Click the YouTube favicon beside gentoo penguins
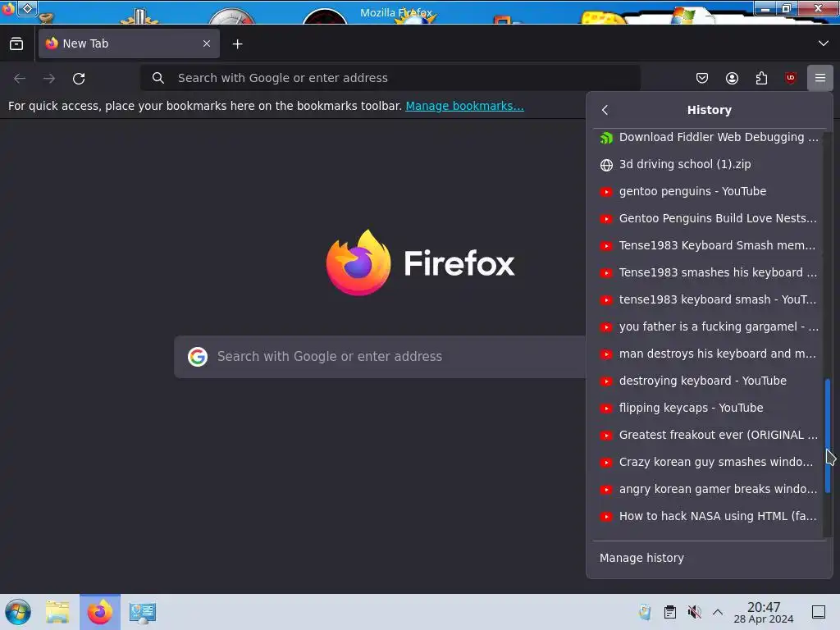 coord(606,192)
